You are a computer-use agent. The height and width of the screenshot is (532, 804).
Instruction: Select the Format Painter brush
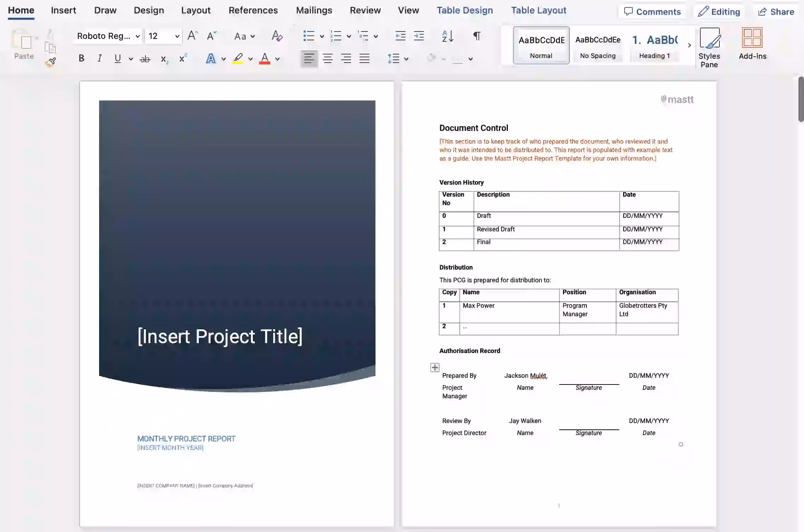pyautogui.click(x=51, y=62)
